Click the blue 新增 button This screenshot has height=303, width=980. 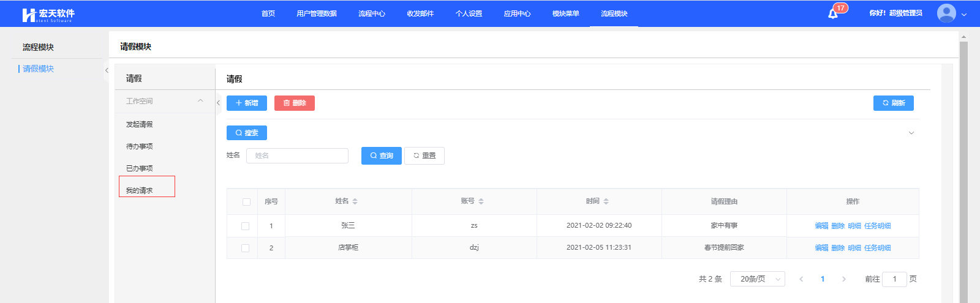point(247,103)
